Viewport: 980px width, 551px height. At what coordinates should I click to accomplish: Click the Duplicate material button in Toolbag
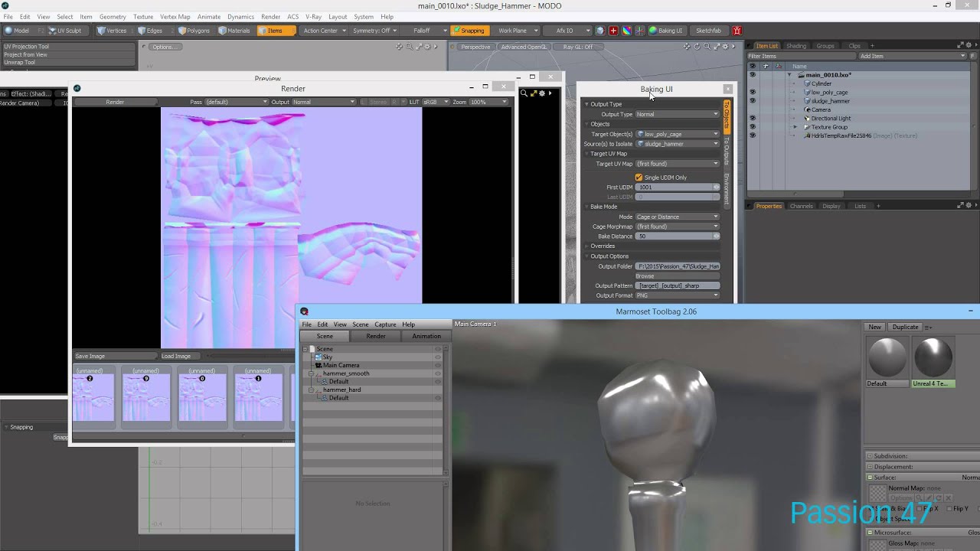tap(905, 327)
